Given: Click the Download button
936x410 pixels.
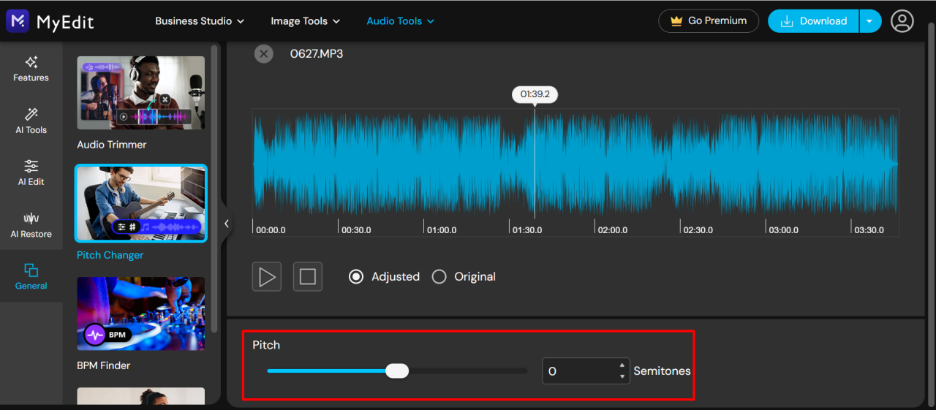Looking at the screenshot, I should click(814, 21).
